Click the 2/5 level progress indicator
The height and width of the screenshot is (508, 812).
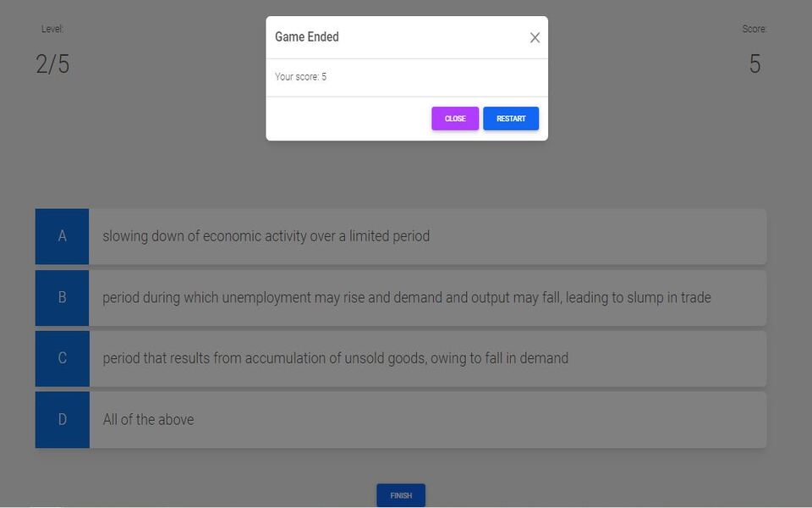[x=52, y=64]
